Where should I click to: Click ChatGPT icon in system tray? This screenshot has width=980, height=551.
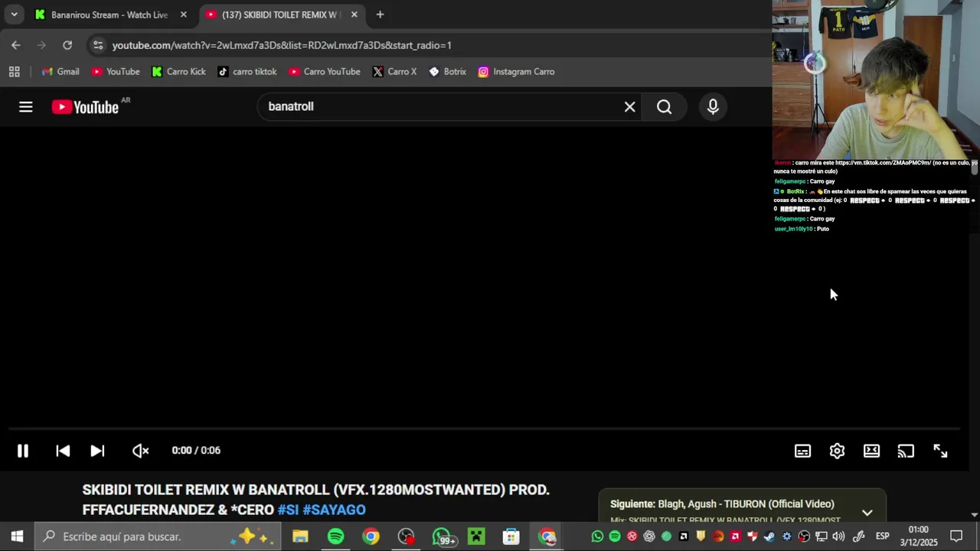(x=649, y=536)
